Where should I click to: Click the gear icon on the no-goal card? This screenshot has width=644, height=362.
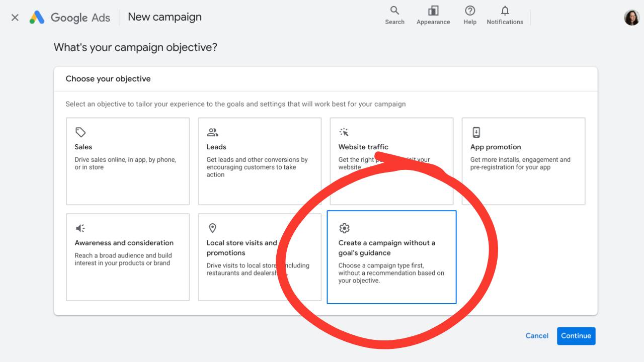(x=344, y=228)
